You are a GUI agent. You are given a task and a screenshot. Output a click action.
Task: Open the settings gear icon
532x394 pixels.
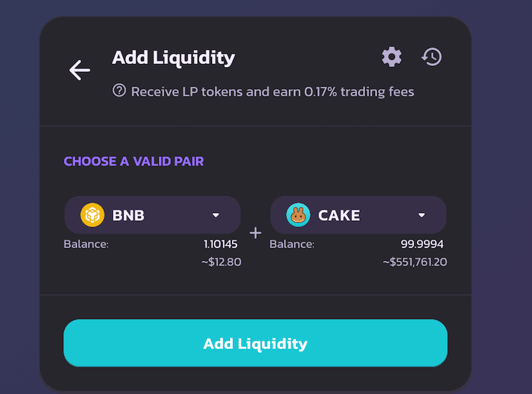coord(392,57)
